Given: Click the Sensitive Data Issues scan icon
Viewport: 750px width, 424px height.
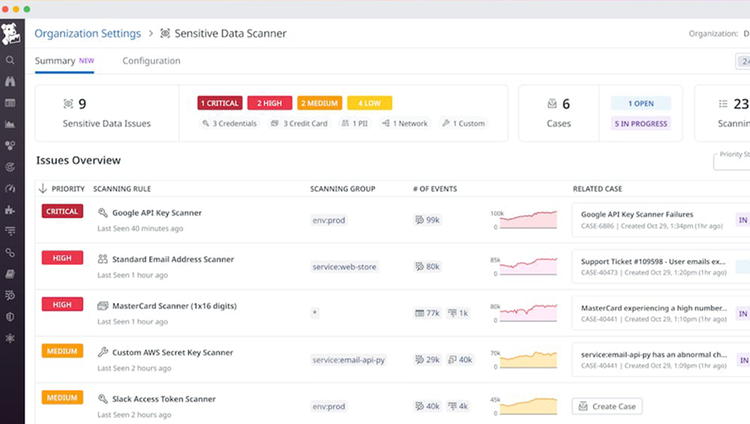Looking at the screenshot, I should (68, 104).
